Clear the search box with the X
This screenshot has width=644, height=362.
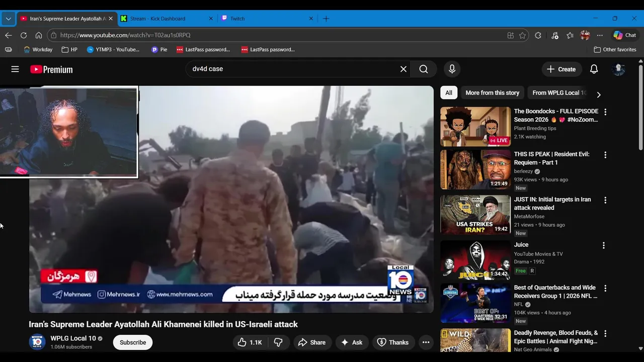point(404,69)
